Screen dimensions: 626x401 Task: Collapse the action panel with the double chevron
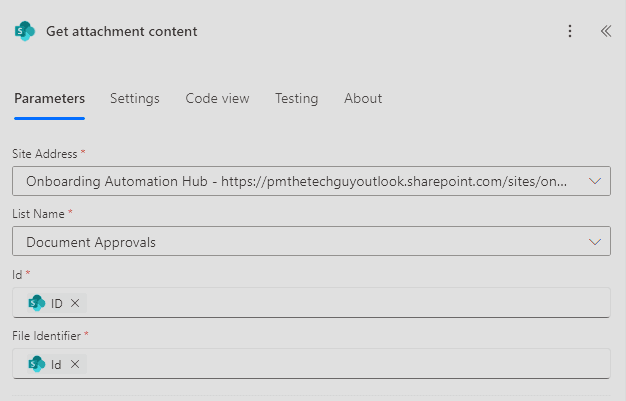pos(605,31)
